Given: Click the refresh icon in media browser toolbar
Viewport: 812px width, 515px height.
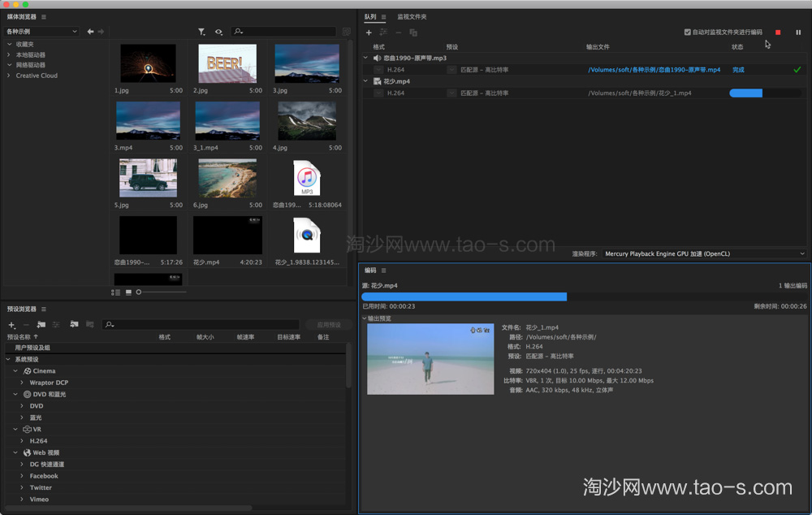Looking at the screenshot, I should point(218,31).
